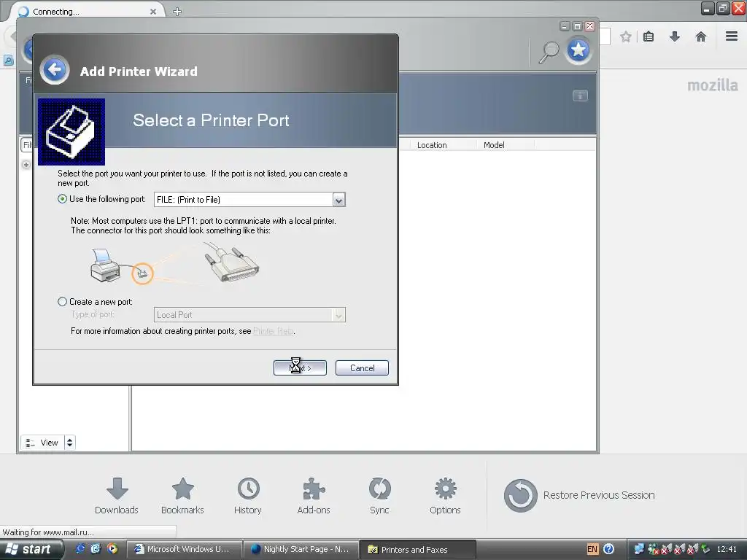Click the back arrow in Add Printer Wizard
747x560 pixels.
[x=55, y=71]
